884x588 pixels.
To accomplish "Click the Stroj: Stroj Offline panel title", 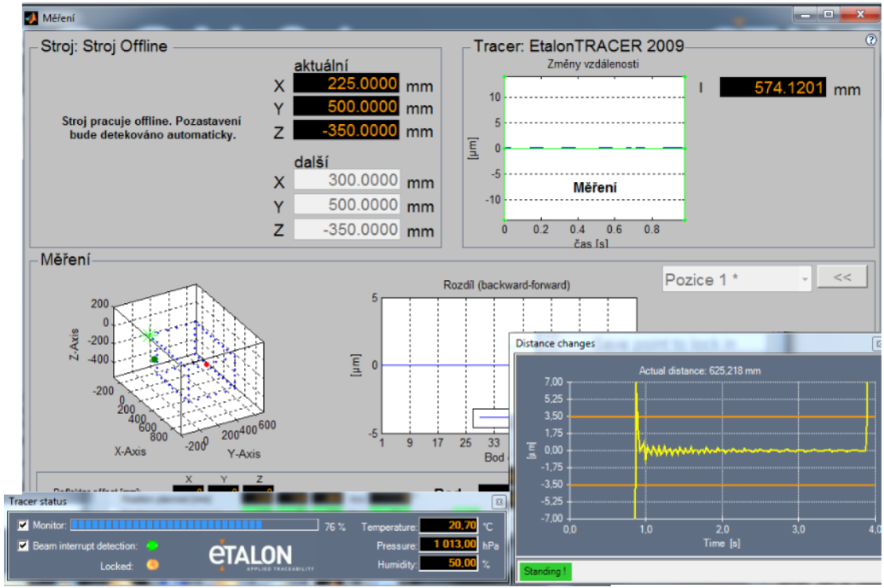I will (103, 46).
